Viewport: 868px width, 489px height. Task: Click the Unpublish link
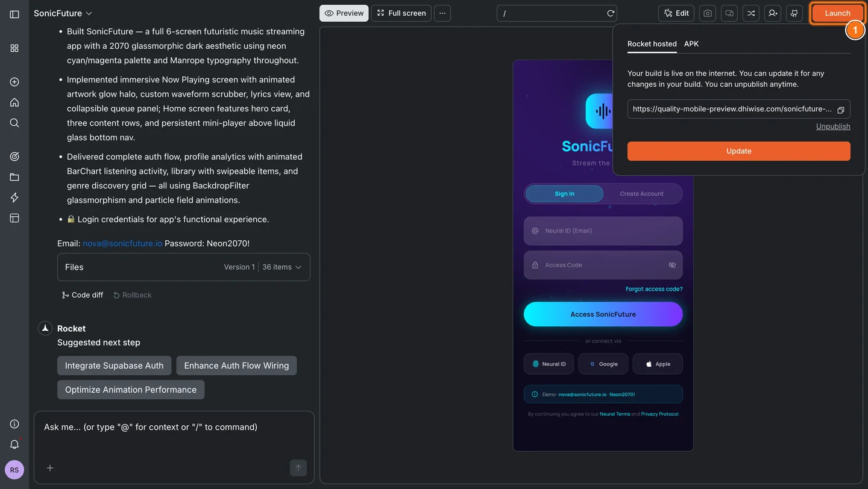pyautogui.click(x=832, y=126)
